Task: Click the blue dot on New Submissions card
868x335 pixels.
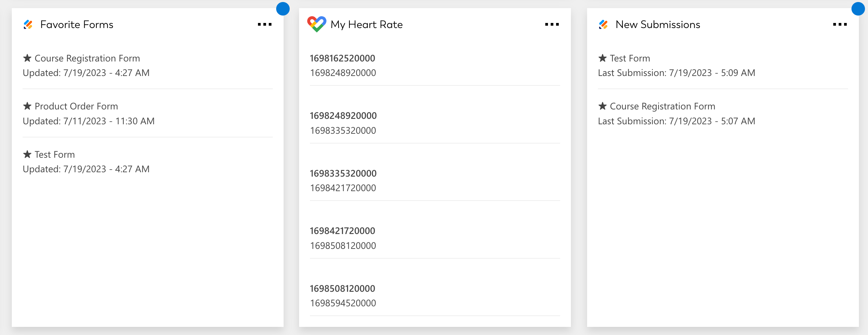Action: (x=858, y=9)
